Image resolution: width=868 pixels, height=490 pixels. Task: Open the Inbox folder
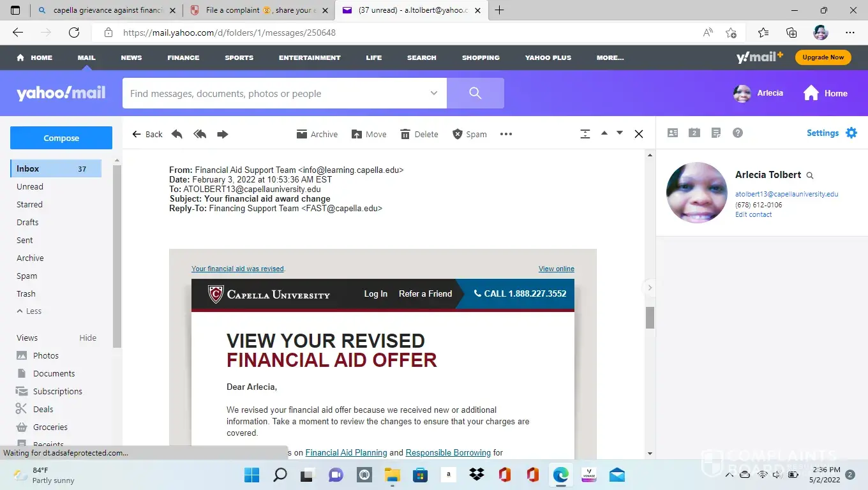pos(56,168)
